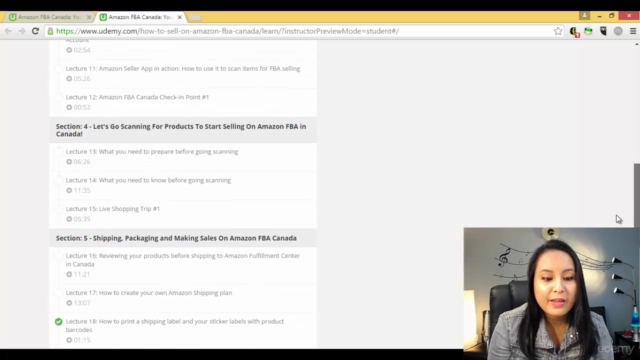The width and height of the screenshot is (640, 360).
Task: Reload the page with the refresh icon
Action: (36, 31)
